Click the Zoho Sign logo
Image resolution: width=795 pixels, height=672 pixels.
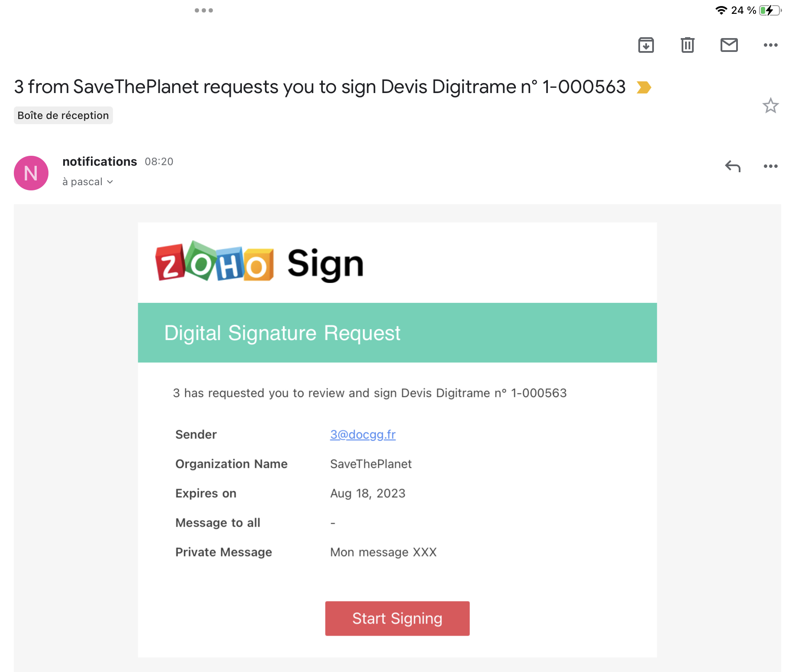pyautogui.click(x=260, y=262)
